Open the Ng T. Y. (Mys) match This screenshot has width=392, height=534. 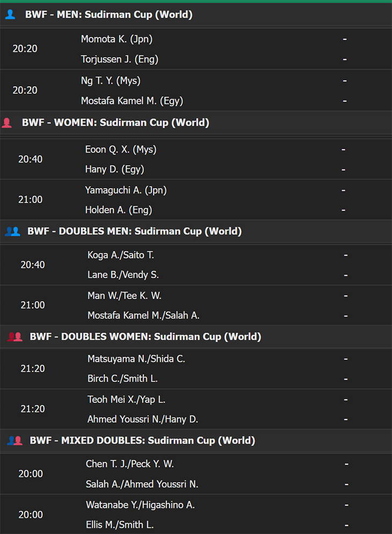196,90
